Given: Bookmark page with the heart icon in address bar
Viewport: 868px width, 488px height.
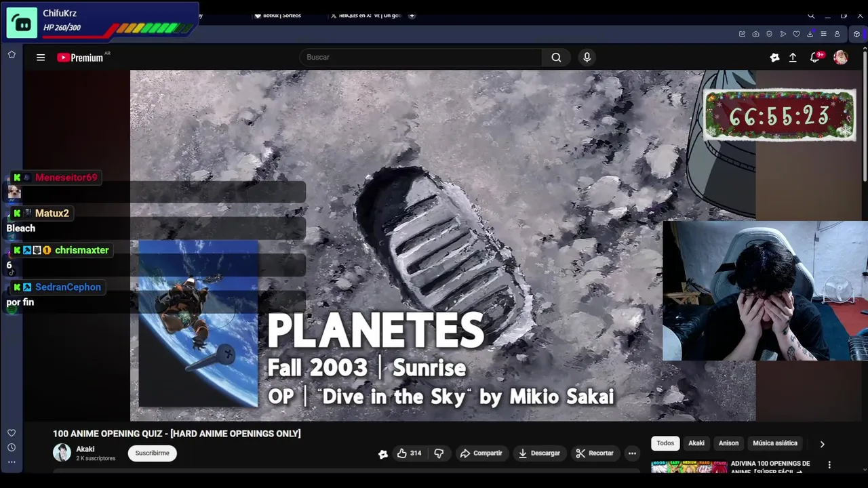Looking at the screenshot, I should click(x=796, y=34).
